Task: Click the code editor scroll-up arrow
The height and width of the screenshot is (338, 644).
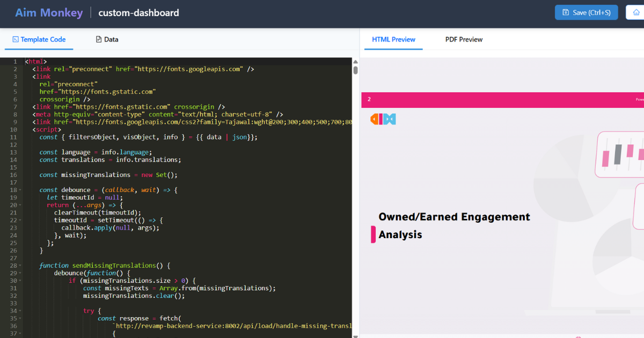Action: [x=355, y=62]
